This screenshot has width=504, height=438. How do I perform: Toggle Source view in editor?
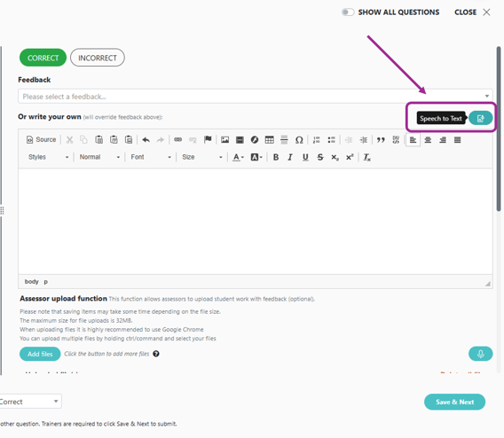pos(42,140)
